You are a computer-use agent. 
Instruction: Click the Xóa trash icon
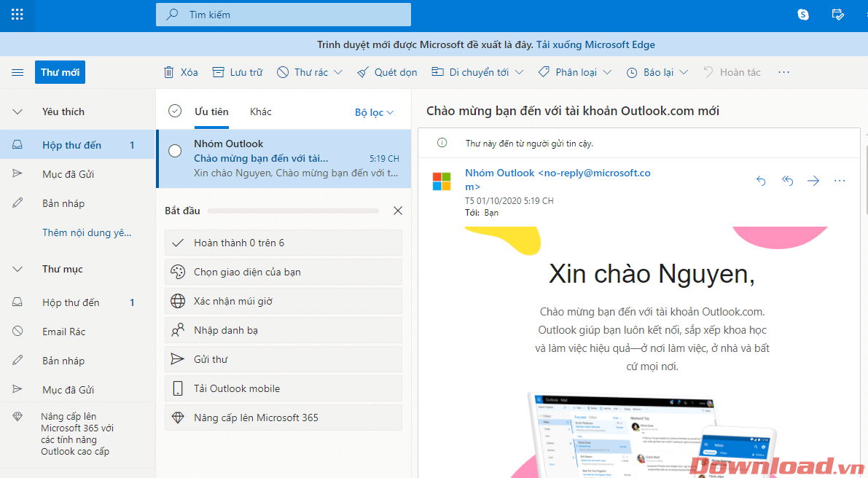point(168,72)
